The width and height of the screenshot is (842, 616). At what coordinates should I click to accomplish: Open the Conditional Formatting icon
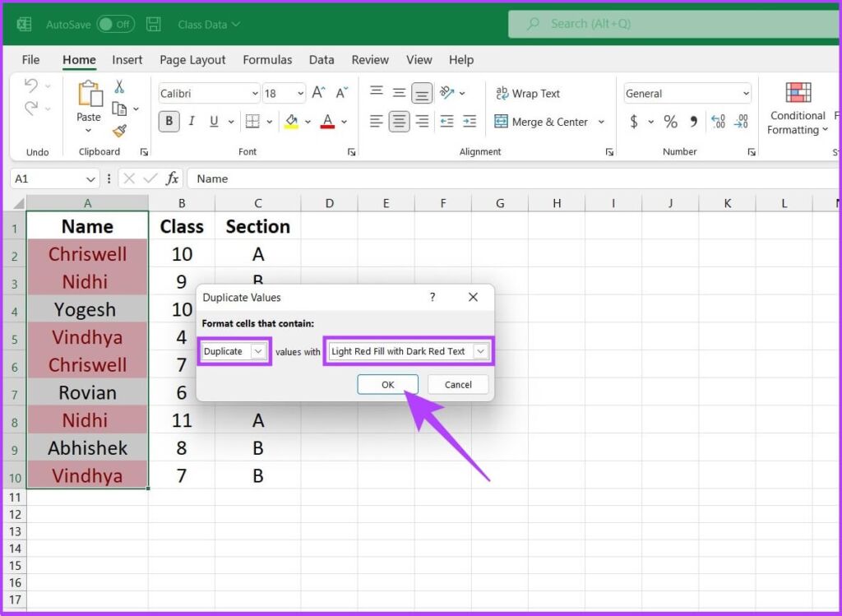click(x=796, y=108)
